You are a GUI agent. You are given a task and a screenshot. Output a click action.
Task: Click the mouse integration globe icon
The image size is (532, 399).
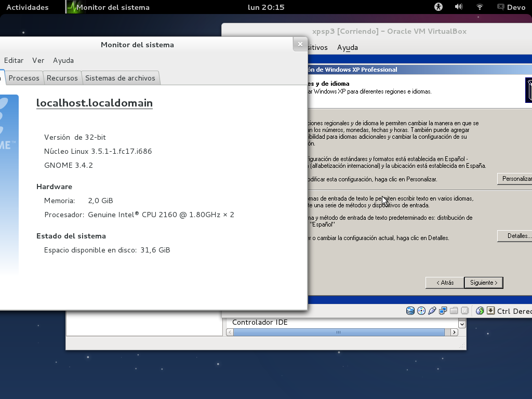click(480, 311)
